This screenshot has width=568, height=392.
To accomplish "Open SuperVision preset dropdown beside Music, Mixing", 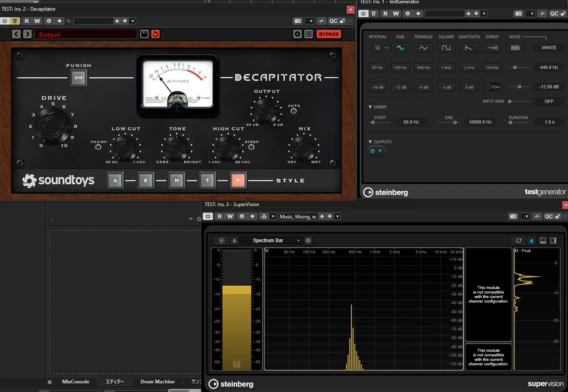I will (x=338, y=216).
